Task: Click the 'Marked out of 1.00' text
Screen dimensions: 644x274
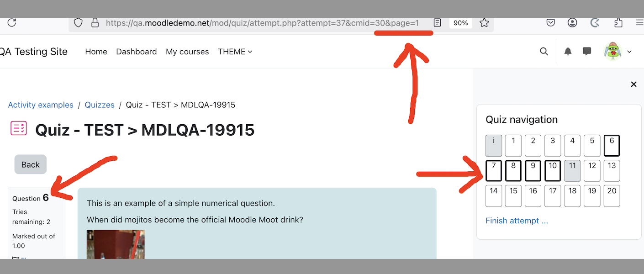Action: [34, 241]
